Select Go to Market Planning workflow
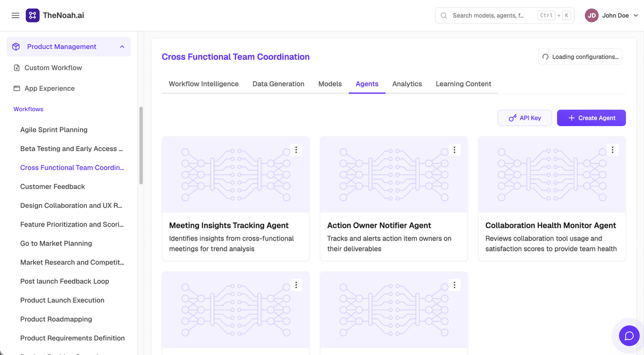The width and height of the screenshot is (644, 355). pyautogui.click(x=56, y=243)
